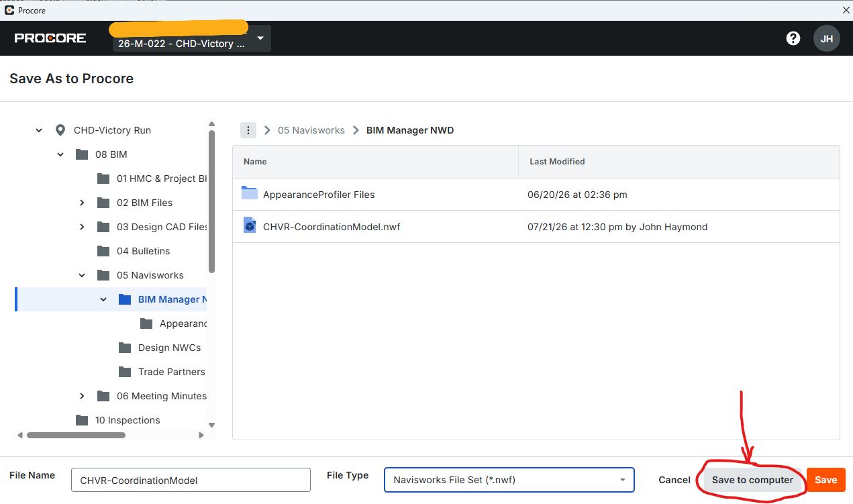Select CHVR-CoordinationModel.nwf file name
The width and height of the screenshot is (853, 504).
[332, 227]
